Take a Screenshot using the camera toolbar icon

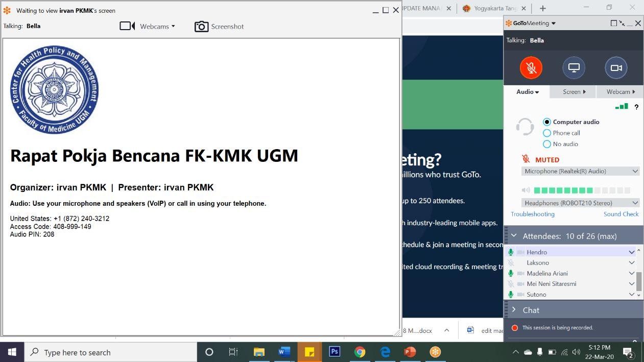tap(219, 26)
